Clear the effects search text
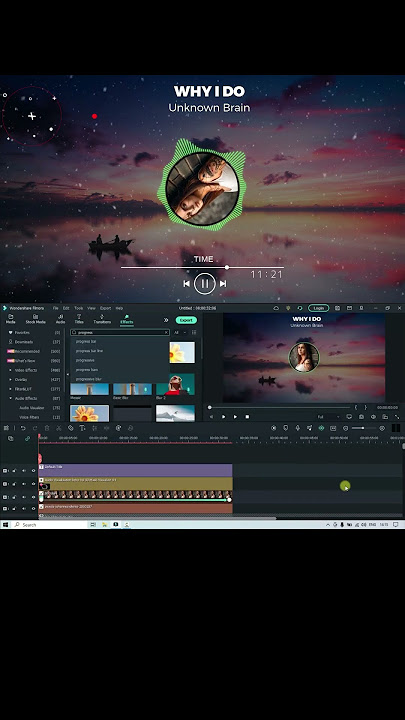The height and width of the screenshot is (720, 405). point(166,332)
